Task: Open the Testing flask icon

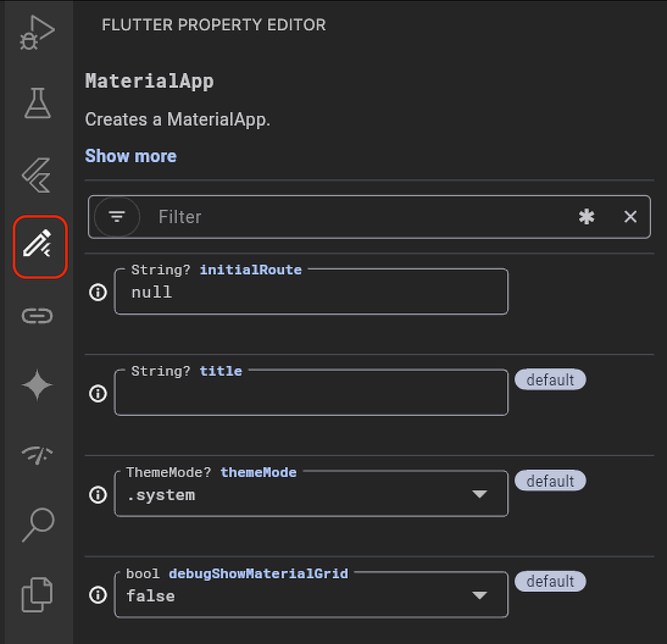Action: pos(37,103)
